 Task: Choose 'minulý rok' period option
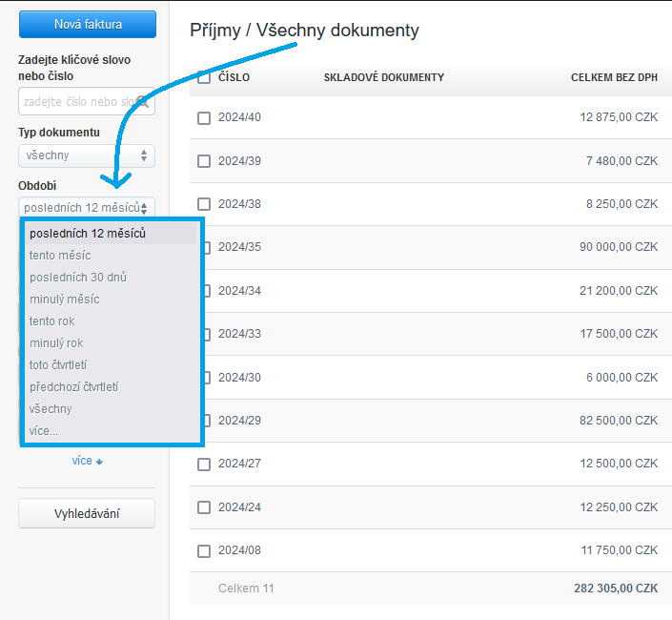pyautogui.click(x=56, y=343)
